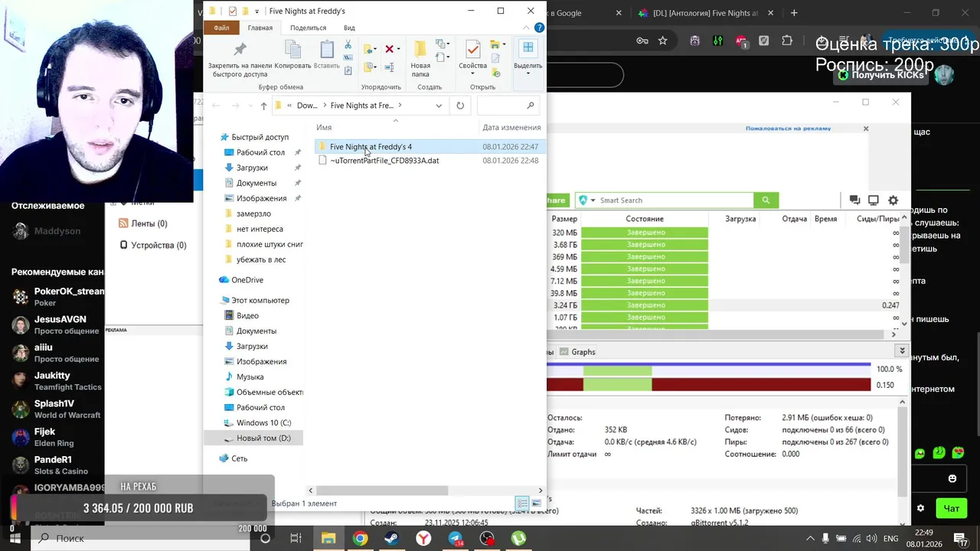Switch to [DL] Антология Five Nights Chrome tab
The width and height of the screenshot is (980, 551).
pos(698,13)
